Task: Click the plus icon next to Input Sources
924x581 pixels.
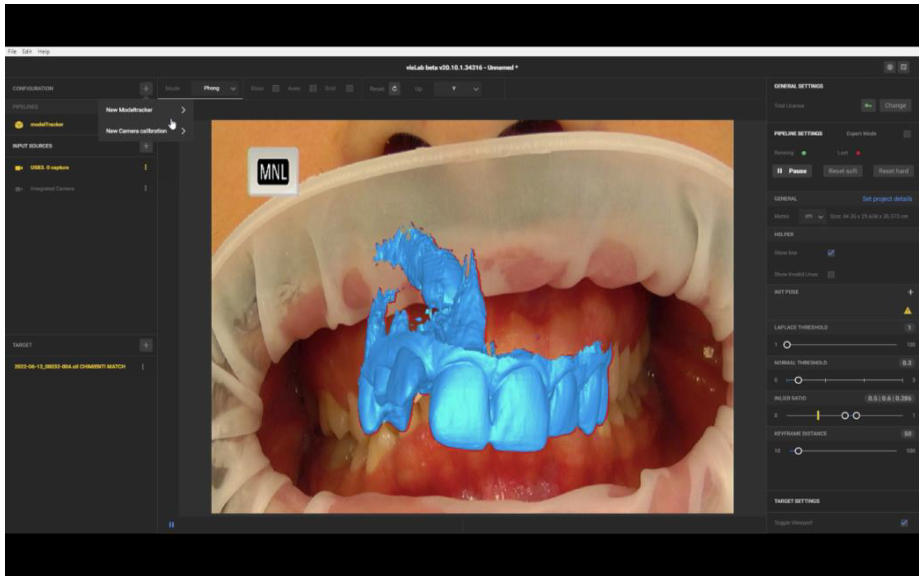Action: (x=146, y=146)
